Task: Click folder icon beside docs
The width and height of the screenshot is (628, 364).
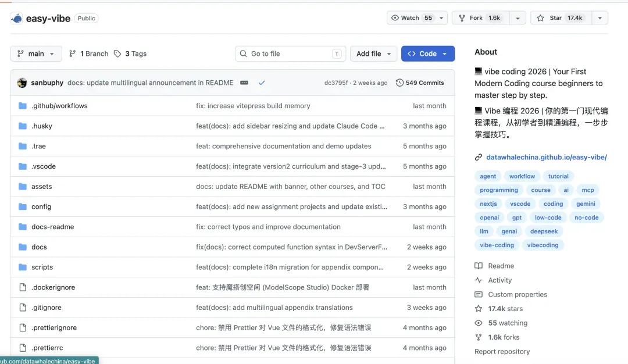Action: point(23,247)
